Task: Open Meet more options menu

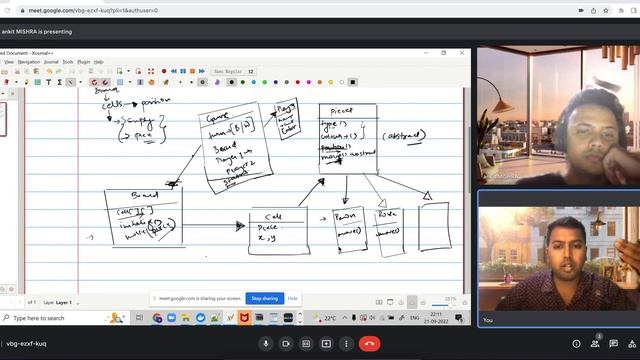Action: point(346,344)
